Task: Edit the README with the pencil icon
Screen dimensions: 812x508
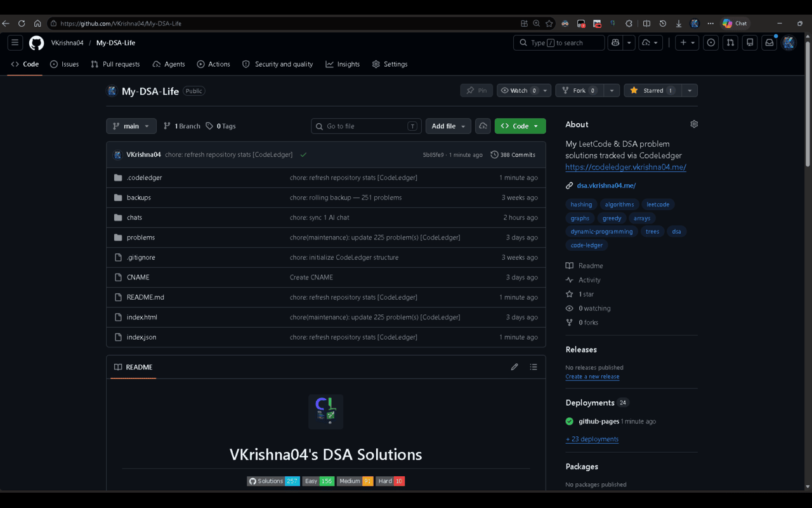Action: [514, 367]
